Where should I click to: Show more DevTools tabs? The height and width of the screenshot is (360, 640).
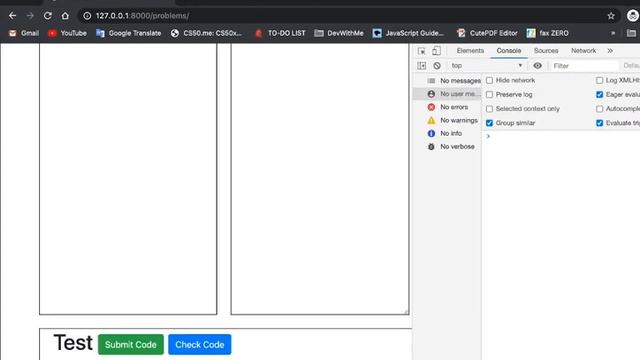610,51
